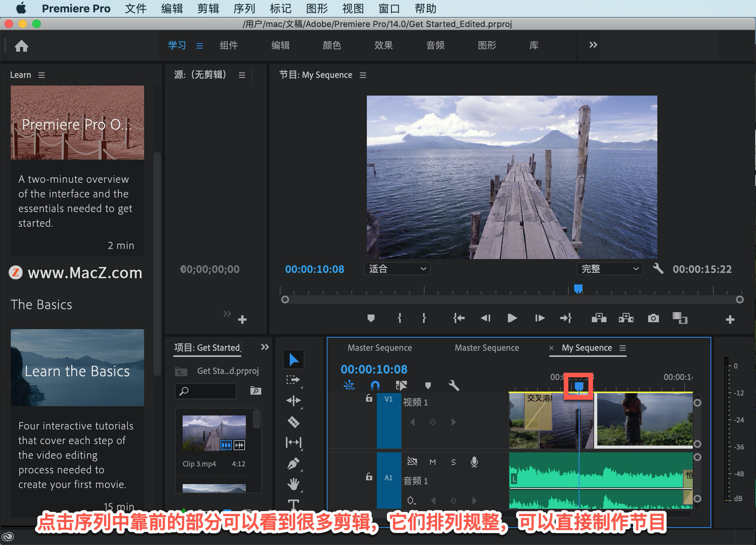Select the Razor tool
The image size is (756, 545).
pos(293,422)
